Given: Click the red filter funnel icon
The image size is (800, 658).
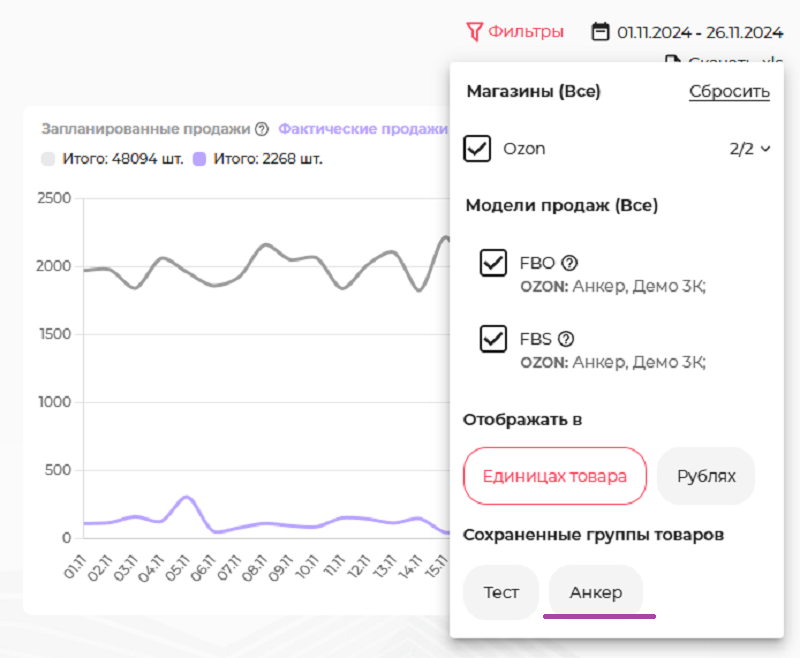Looking at the screenshot, I should pos(475,32).
